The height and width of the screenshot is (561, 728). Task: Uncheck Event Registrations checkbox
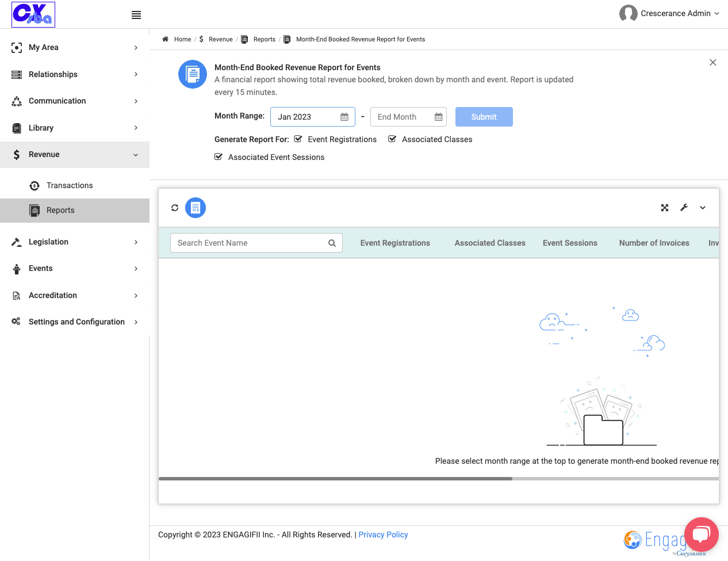(298, 139)
